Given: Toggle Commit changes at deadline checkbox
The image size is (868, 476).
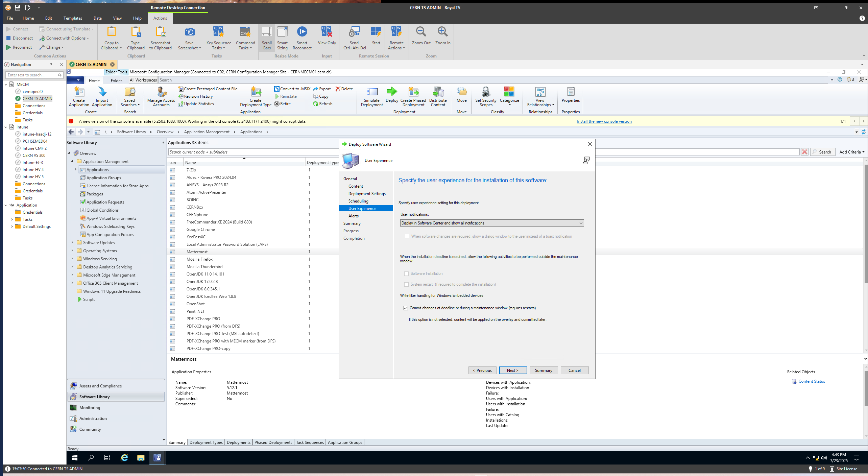Looking at the screenshot, I should 406,308.
